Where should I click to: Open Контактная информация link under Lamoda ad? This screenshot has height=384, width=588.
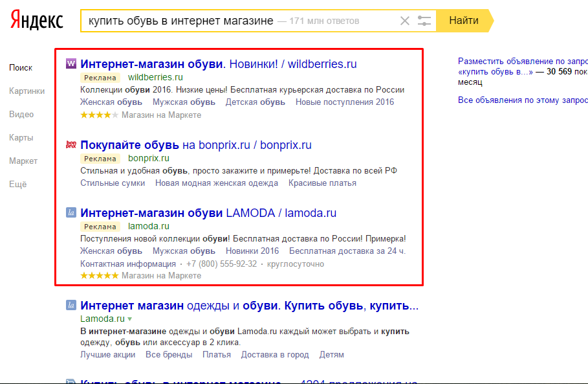tap(128, 264)
